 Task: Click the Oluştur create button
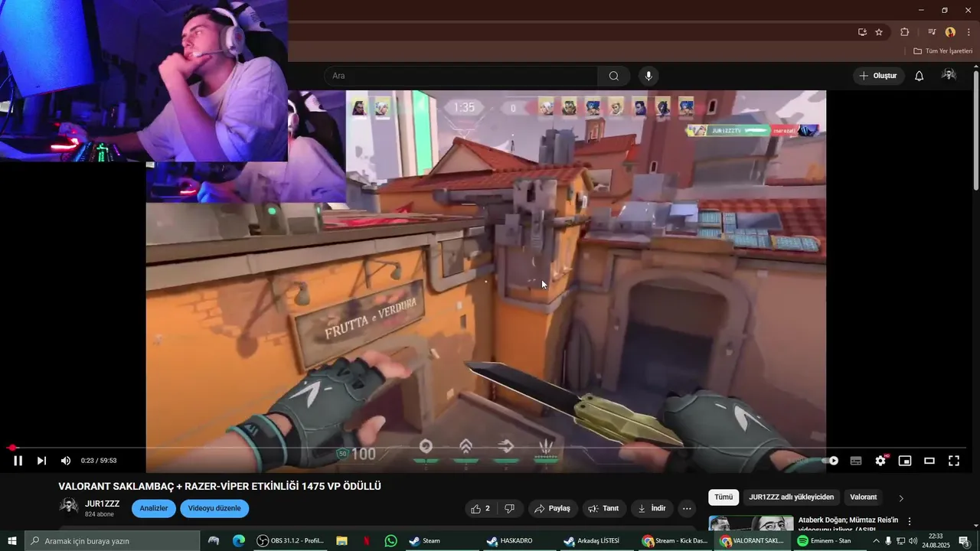(878, 76)
